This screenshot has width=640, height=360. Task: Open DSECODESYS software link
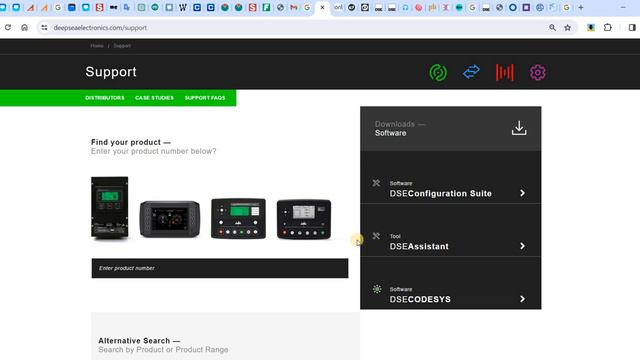pyautogui.click(x=420, y=299)
